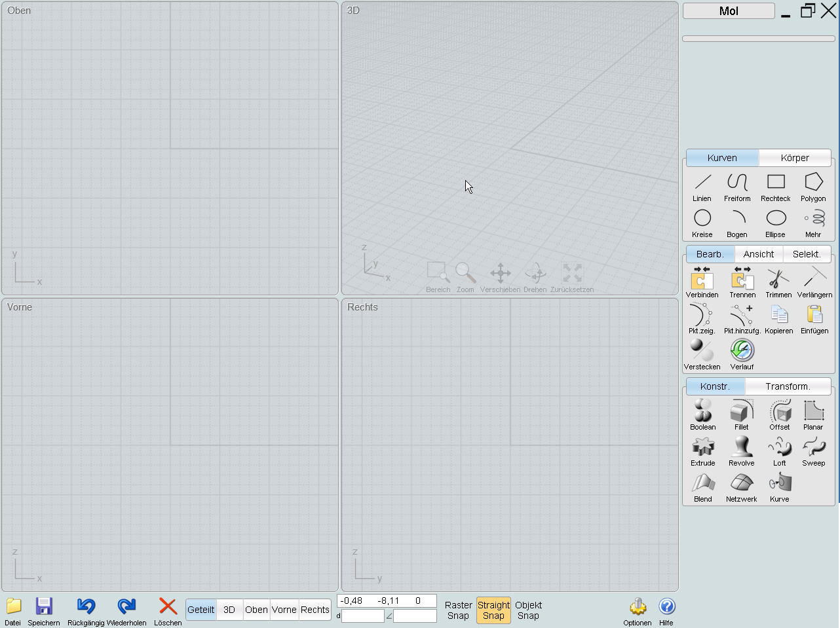Click the Verschieben pan control
840x628 pixels.
pyautogui.click(x=500, y=278)
